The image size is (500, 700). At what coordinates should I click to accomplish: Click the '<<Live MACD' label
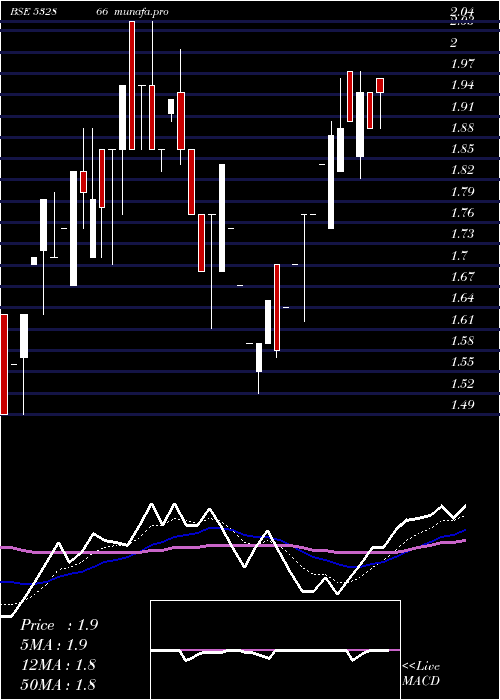point(421,674)
